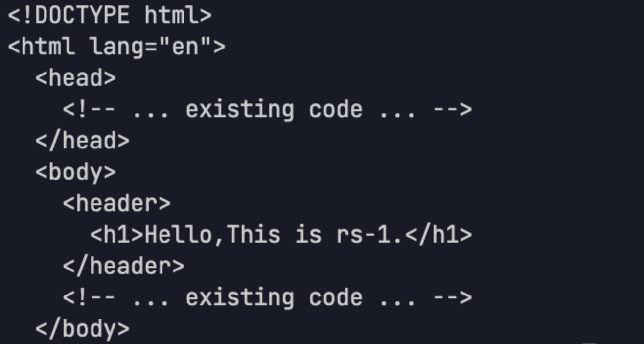644x344 pixels.
Task: Click the word code in head comment
Action: [336, 110]
